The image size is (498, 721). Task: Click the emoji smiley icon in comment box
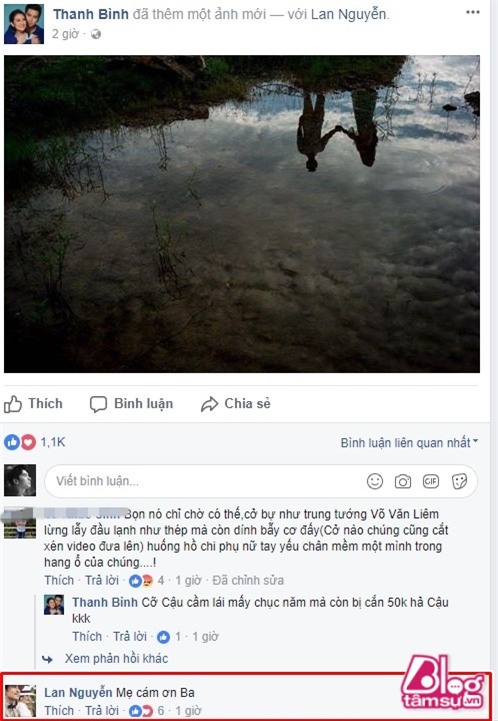pyautogui.click(x=375, y=481)
